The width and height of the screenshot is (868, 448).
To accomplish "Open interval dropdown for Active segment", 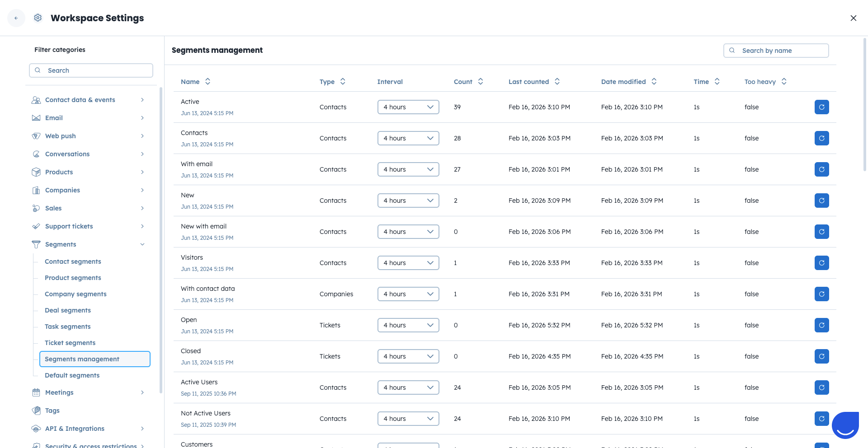I will coord(408,107).
